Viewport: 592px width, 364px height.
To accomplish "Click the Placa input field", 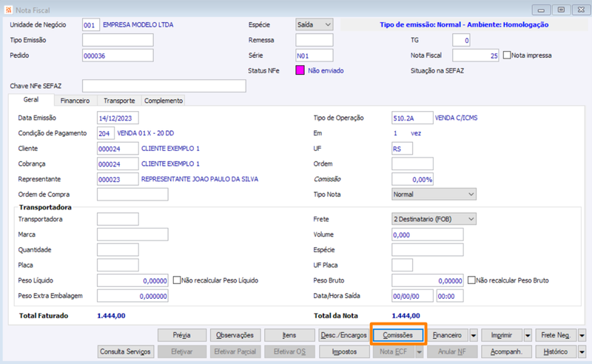I will 118,265.
